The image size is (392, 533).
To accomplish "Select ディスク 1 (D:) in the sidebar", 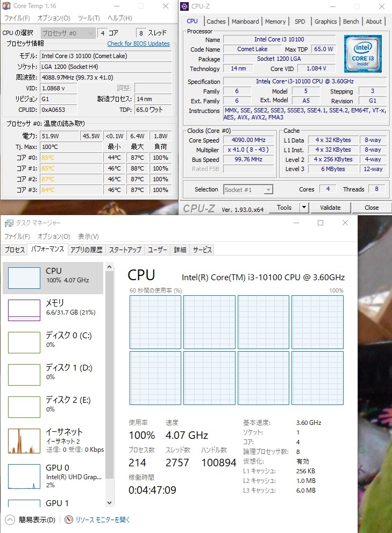I will 53,374.
